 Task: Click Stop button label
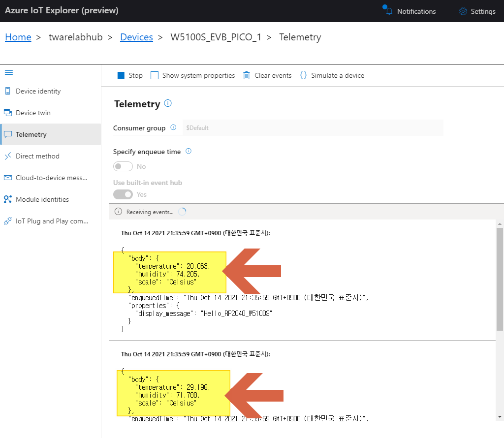click(136, 75)
